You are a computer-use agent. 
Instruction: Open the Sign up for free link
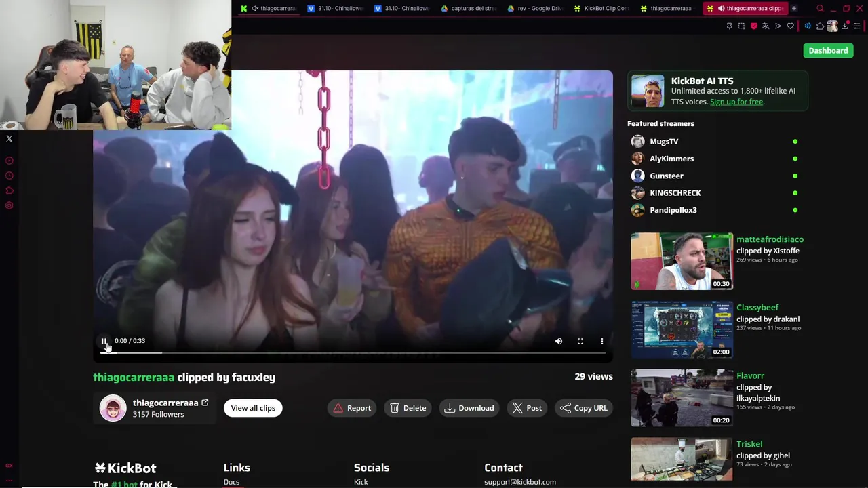tap(736, 102)
